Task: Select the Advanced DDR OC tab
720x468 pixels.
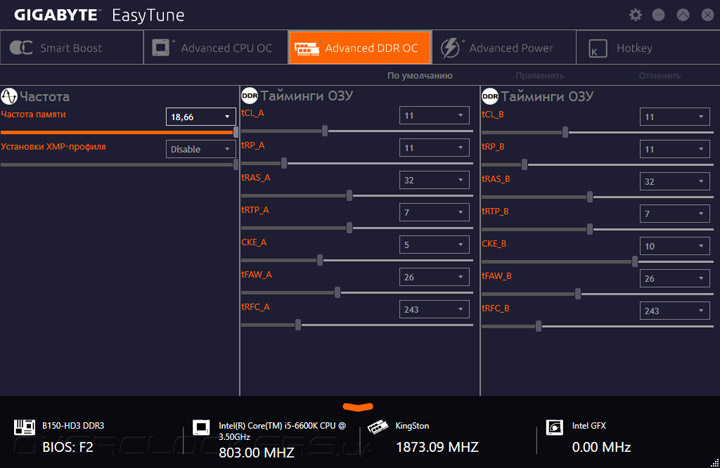Action: click(360, 48)
